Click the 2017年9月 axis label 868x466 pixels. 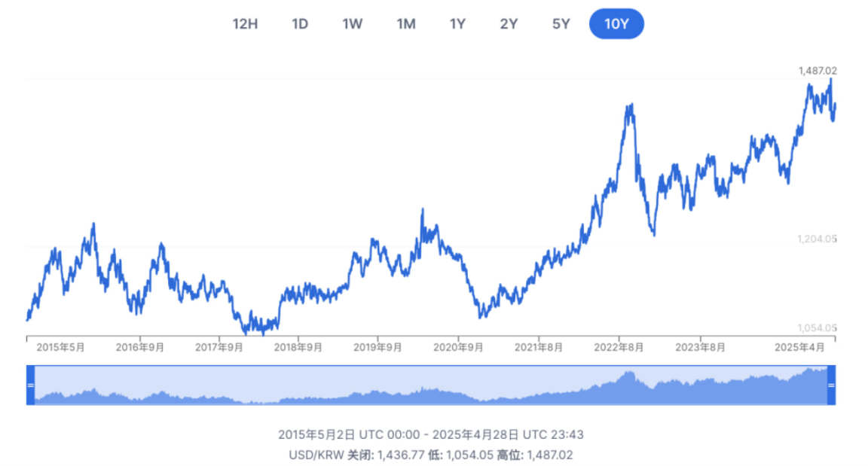(x=219, y=347)
